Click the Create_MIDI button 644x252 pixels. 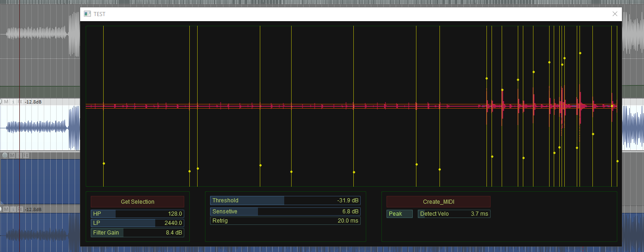(439, 202)
